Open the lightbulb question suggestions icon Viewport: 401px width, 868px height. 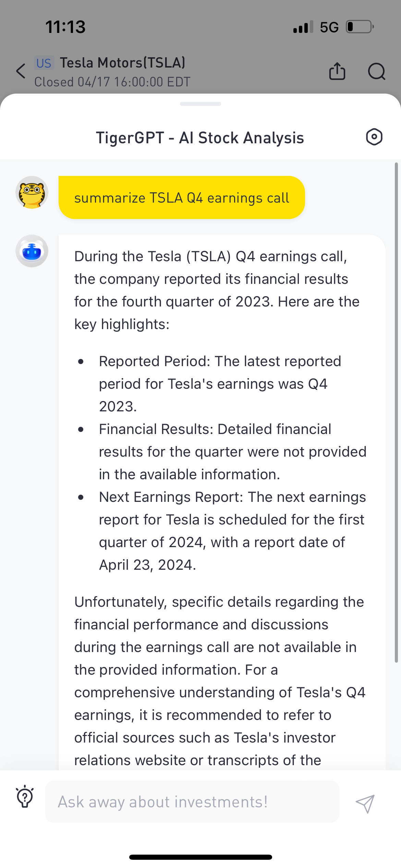tap(25, 796)
